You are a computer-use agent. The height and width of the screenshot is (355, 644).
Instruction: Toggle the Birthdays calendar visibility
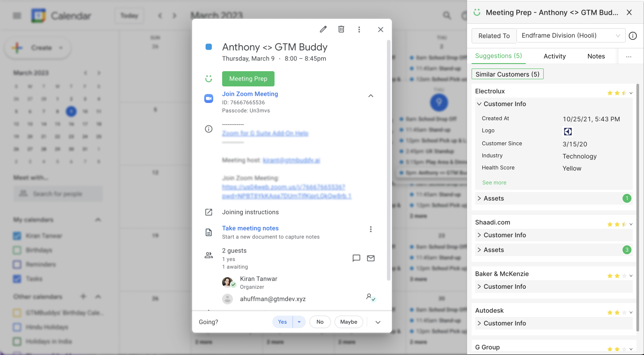(x=17, y=250)
